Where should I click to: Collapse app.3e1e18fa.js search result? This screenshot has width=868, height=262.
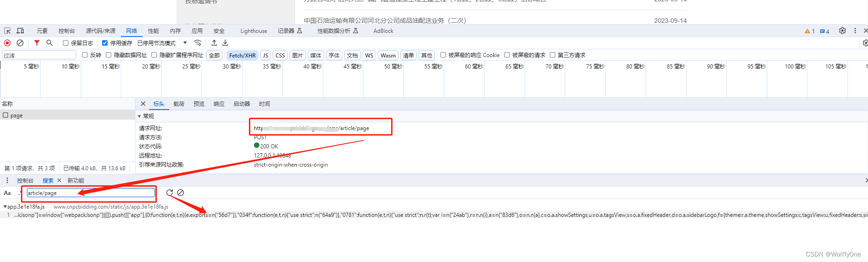5,207
